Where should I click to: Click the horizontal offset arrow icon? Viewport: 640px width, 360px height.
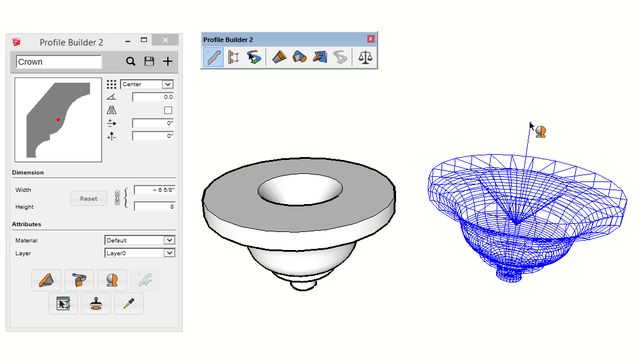pos(111,123)
